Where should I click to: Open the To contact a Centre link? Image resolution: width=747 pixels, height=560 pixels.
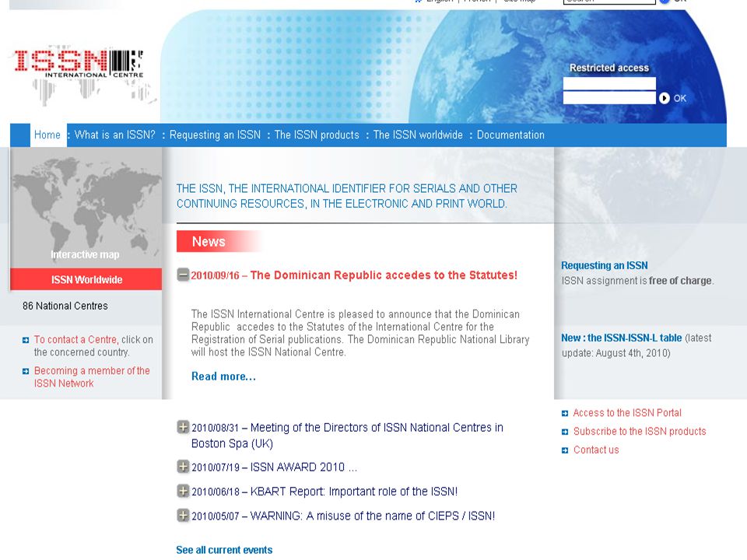(75, 340)
